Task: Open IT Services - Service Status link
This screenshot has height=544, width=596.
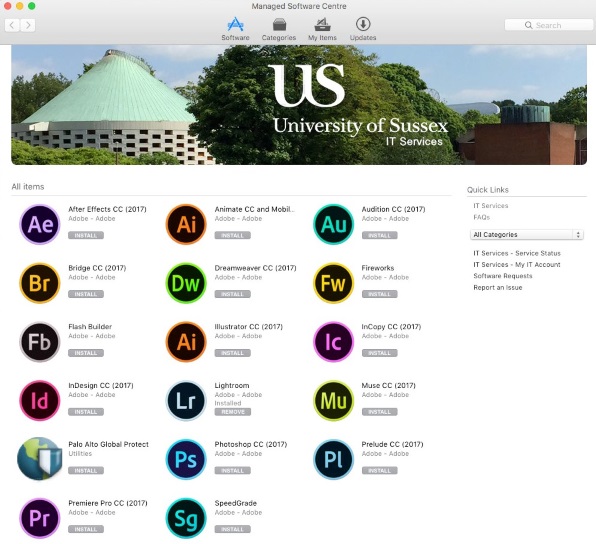Action: tap(517, 253)
